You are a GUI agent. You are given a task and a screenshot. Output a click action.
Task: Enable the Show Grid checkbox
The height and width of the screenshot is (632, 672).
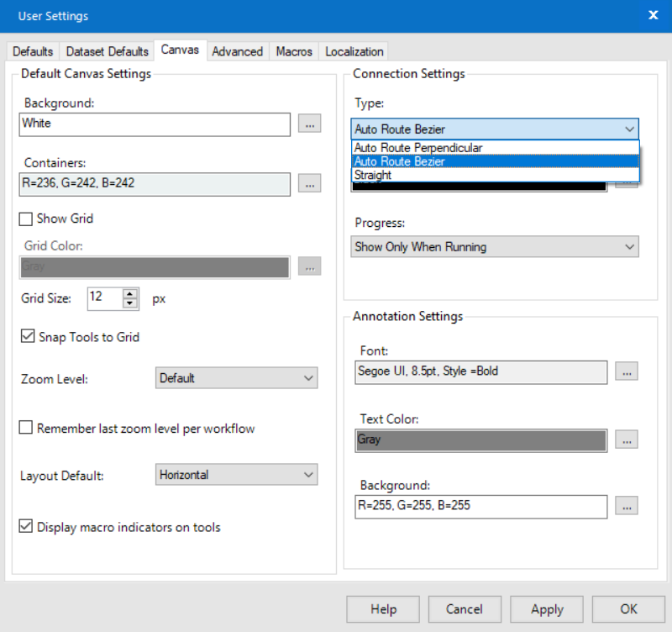[27, 219]
